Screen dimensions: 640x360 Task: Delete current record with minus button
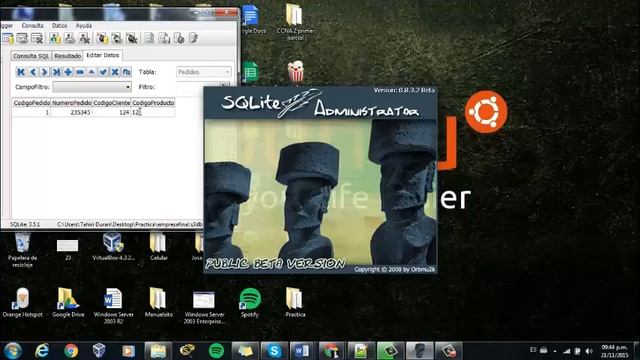click(80, 72)
